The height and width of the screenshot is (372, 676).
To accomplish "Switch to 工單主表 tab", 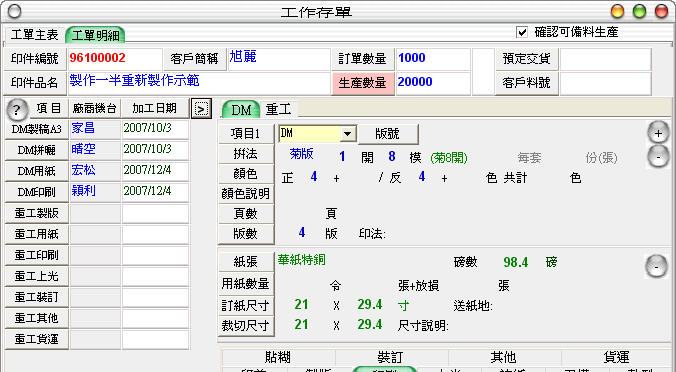I will [34, 34].
